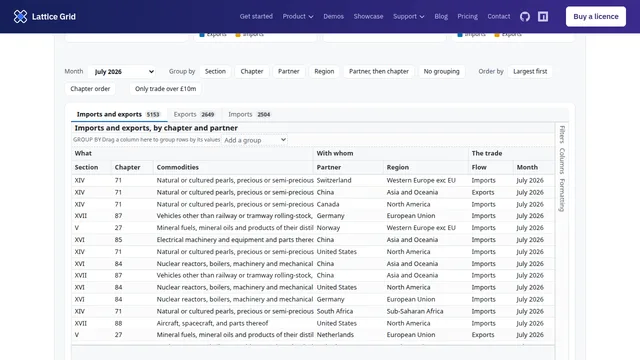Sort by the Flow column header
This screenshot has height=360, width=640.
coord(491,167)
